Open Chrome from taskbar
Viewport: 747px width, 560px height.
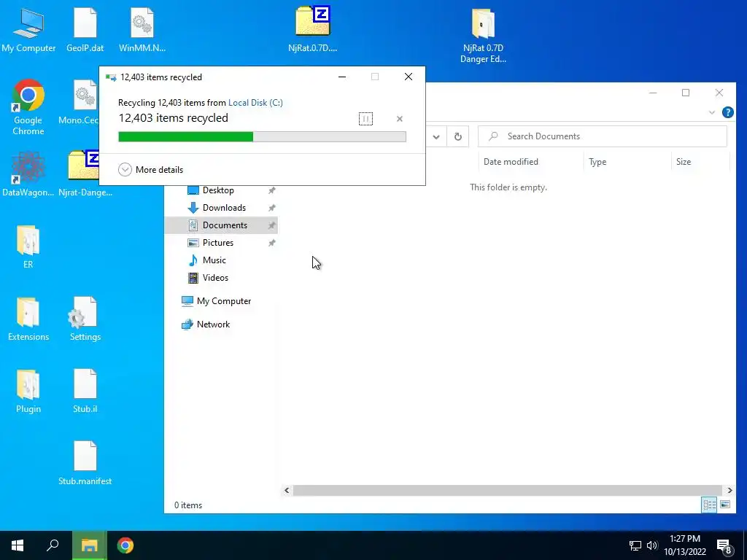coord(125,545)
